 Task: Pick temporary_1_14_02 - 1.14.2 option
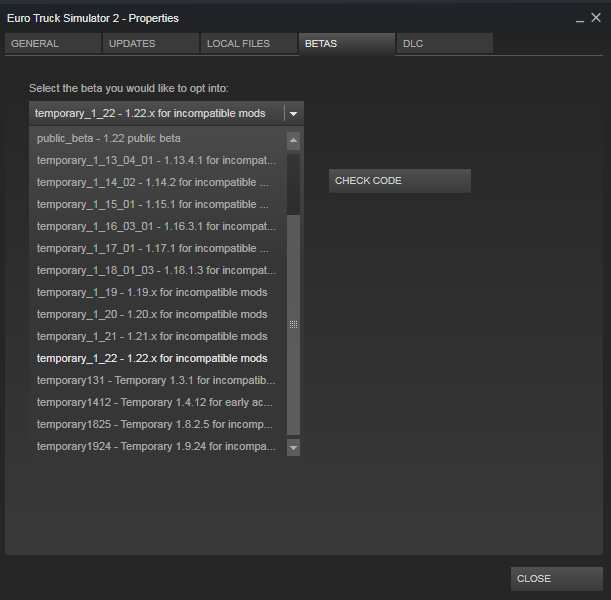(x=158, y=182)
